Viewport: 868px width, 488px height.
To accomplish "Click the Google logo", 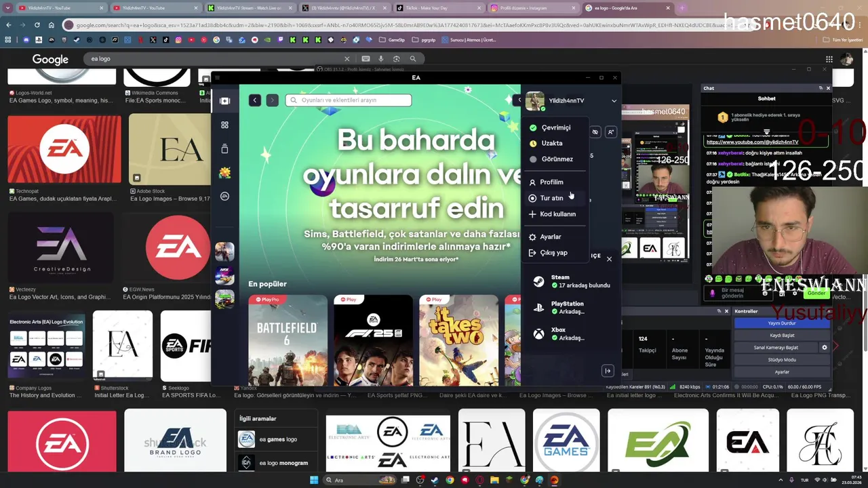I will pos(50,60).
